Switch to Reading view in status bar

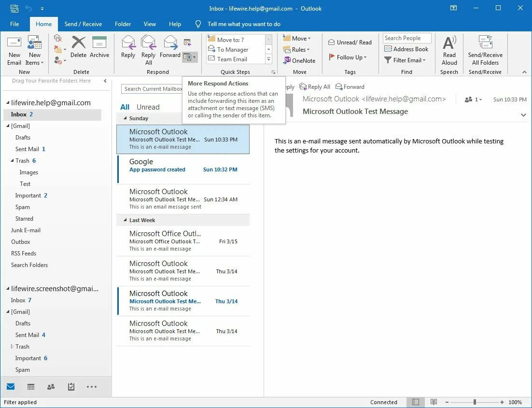coord(434,402)
